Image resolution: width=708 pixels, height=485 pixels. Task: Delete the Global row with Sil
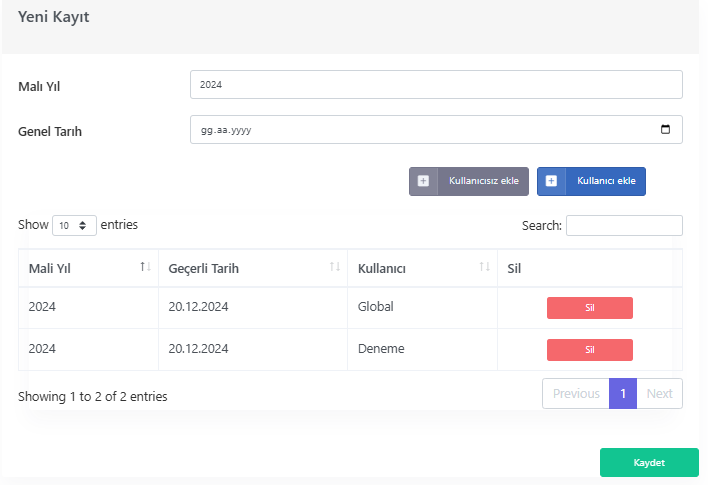tap(590, 308)
